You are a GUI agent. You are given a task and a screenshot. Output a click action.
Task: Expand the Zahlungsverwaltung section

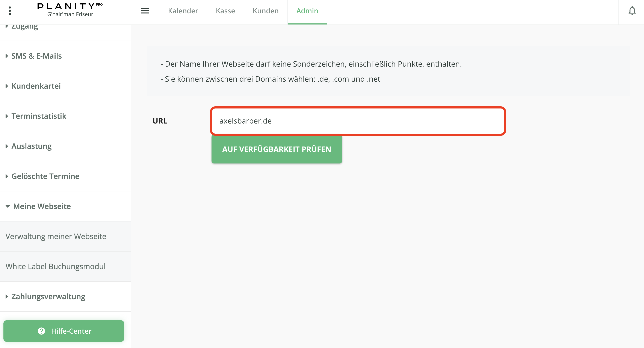[x=48, y=296]
